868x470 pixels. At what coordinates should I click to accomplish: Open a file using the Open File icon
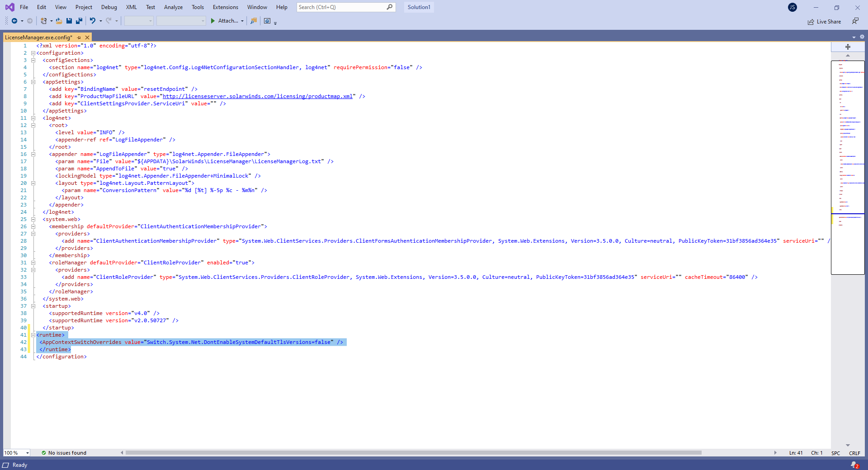[59, 21]
